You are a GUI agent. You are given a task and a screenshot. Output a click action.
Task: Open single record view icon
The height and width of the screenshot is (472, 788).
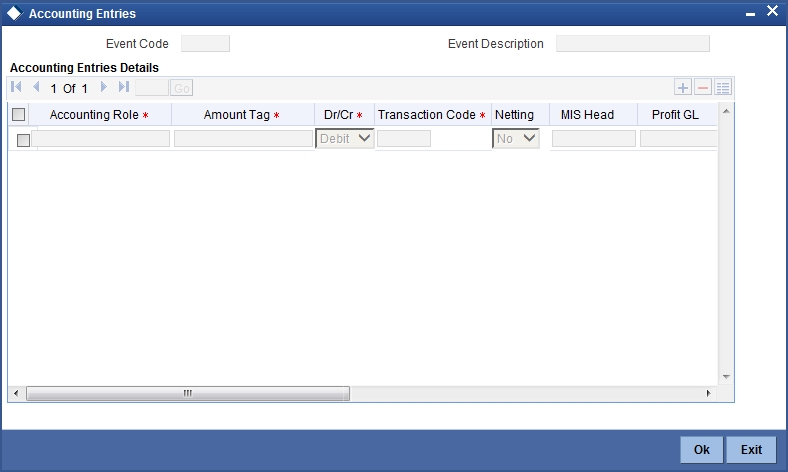(x=723, y=87)
